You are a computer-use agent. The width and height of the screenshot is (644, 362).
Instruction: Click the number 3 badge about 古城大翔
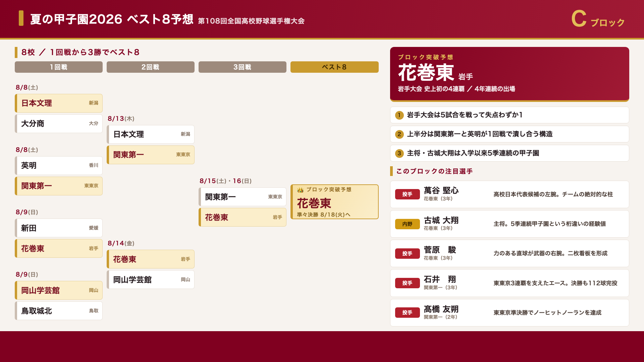(x=399, y=154)
